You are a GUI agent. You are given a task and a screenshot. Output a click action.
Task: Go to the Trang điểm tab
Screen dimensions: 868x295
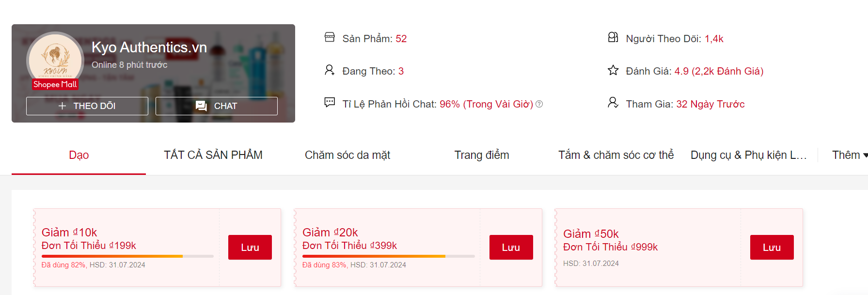[x=482, y=155]
